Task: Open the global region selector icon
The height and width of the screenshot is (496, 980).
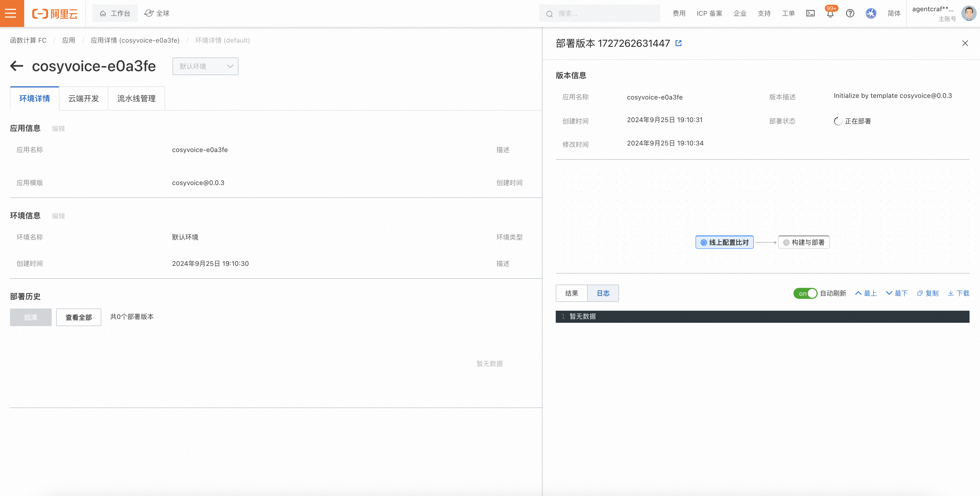Action: tap(148, 13)
